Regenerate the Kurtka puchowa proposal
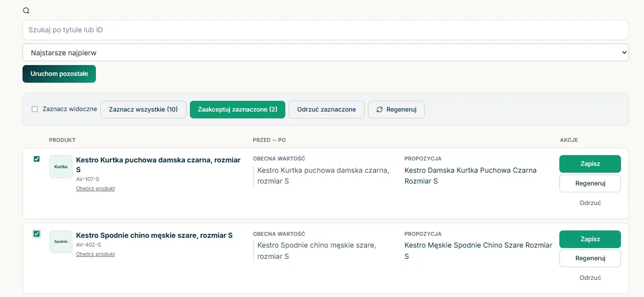The image size is (644, 297). [590, 183]
